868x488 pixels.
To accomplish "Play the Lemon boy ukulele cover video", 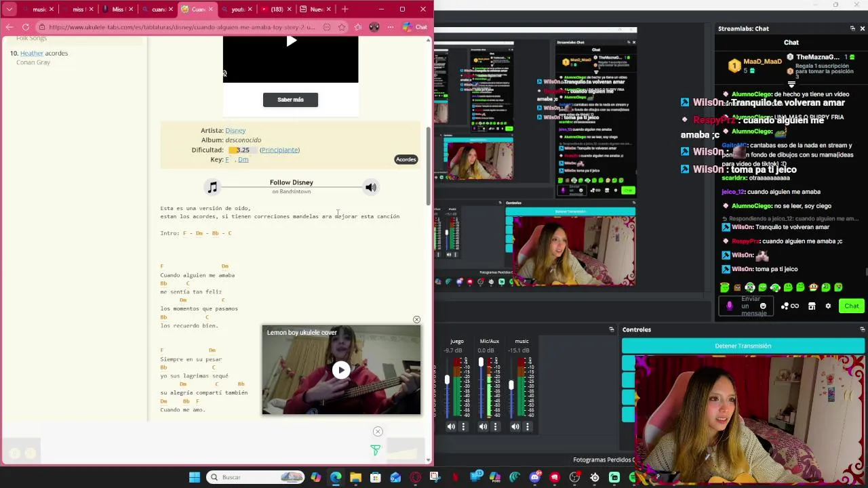I will coord(341,370).
